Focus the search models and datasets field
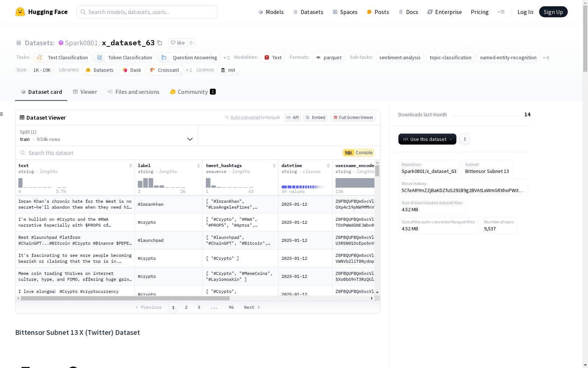The width and height of the screenshot is (588, 368). (x=147, y=12)
